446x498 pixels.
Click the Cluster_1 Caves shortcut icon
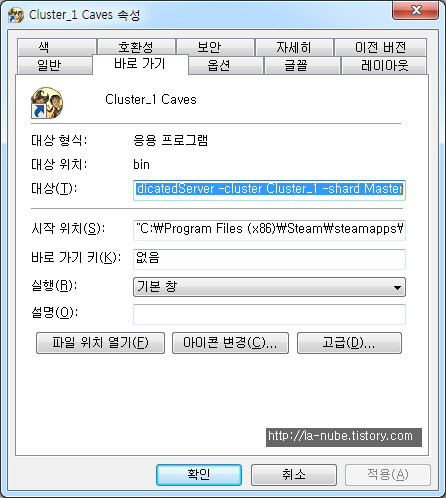pyautogui.click(x=47, y=103)
